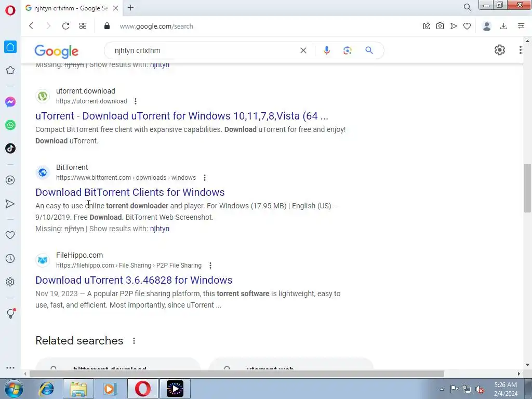Open more options for the utorrent.download result
This screenshot has width=532, height=399.
[x=136, y=101]
